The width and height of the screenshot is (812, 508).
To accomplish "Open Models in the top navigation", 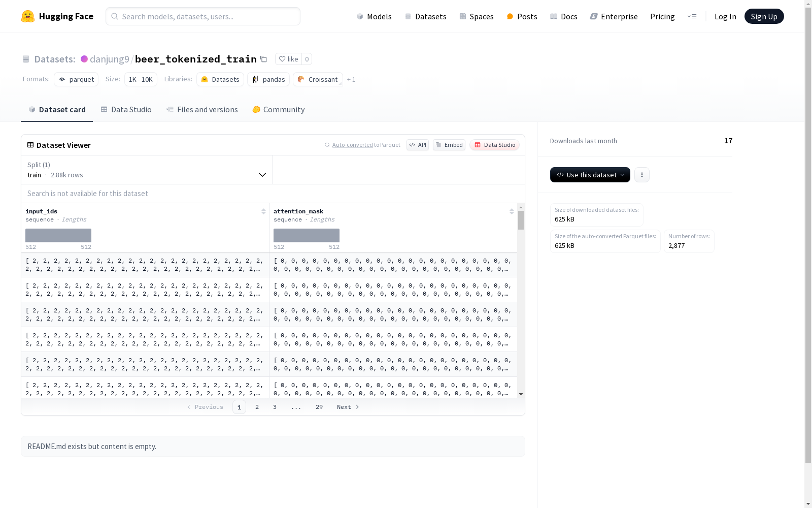I will [374, 16].
